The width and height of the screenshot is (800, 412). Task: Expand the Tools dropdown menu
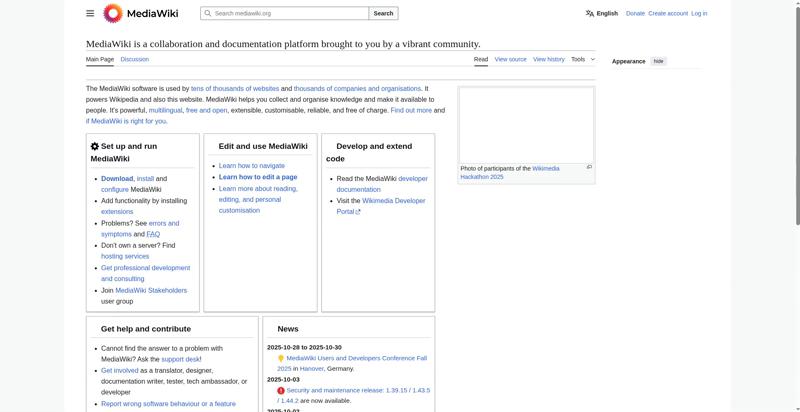point(583,59)
